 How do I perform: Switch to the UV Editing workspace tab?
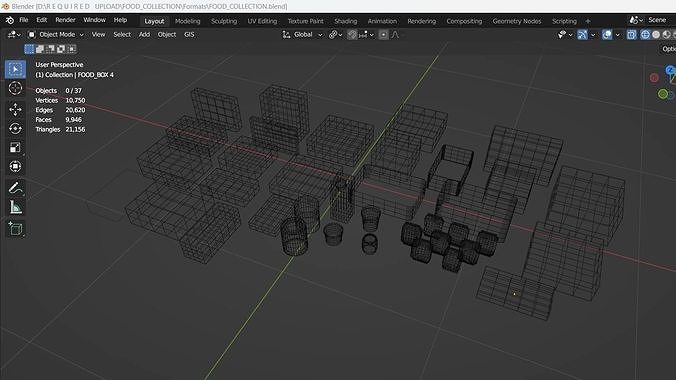pyautogui.click(x=262, y=21)
